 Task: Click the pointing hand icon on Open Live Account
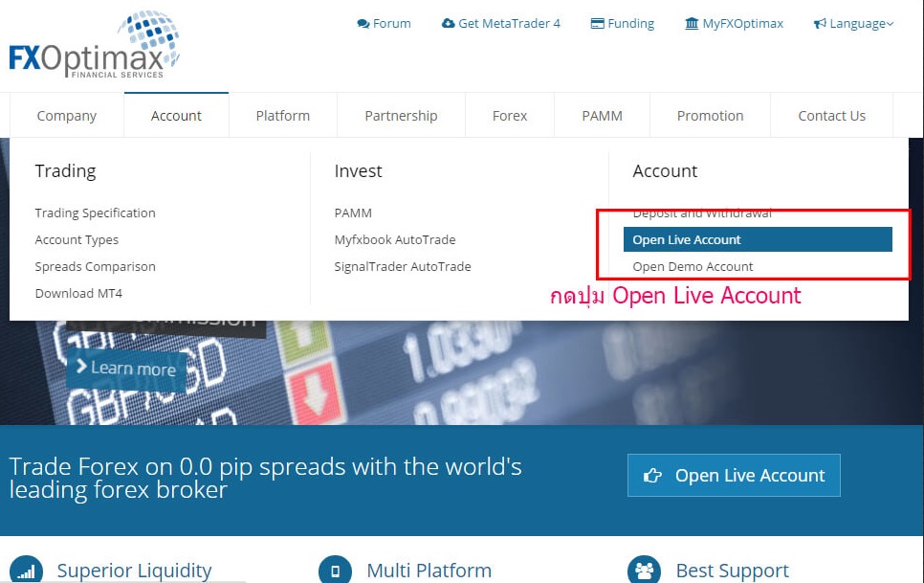click(652, 475)
